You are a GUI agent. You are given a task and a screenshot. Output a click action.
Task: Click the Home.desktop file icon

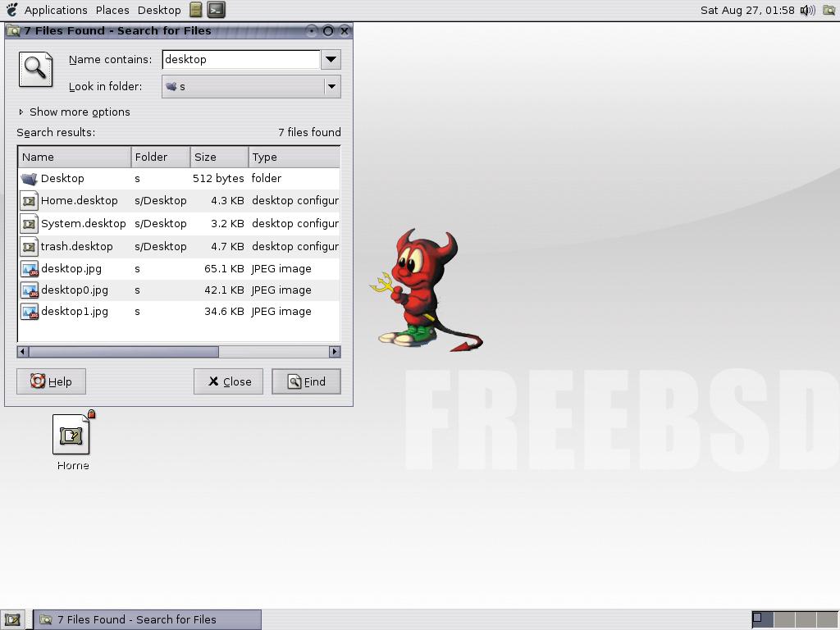tap(29, 201)
